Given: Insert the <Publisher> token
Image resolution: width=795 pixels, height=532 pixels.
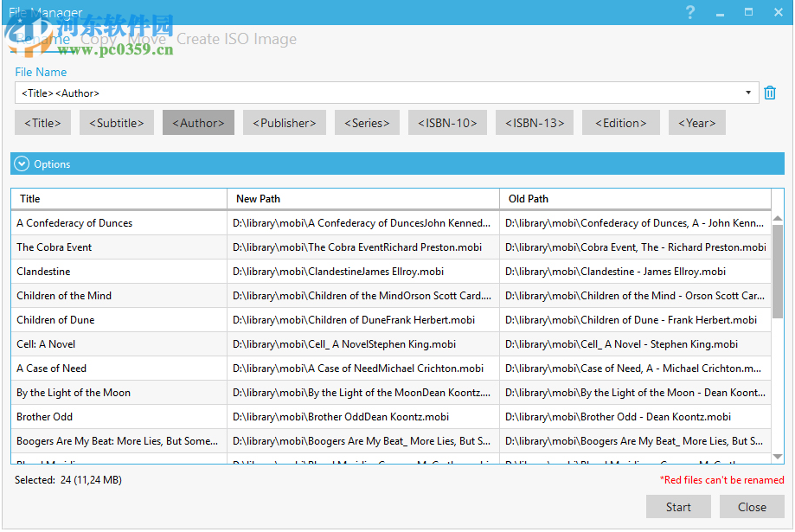Looking at the screenshot, I should click(284, 122).
